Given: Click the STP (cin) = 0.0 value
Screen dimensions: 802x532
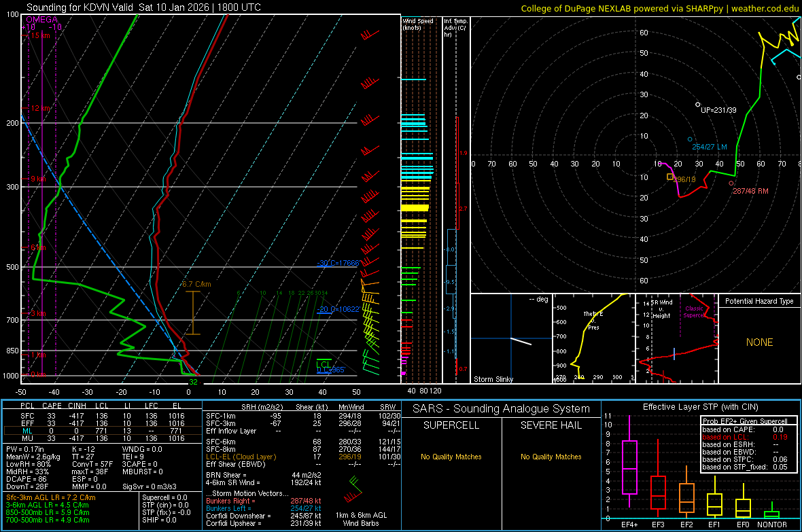Looking at the screenshot, I should coord(165,504).
